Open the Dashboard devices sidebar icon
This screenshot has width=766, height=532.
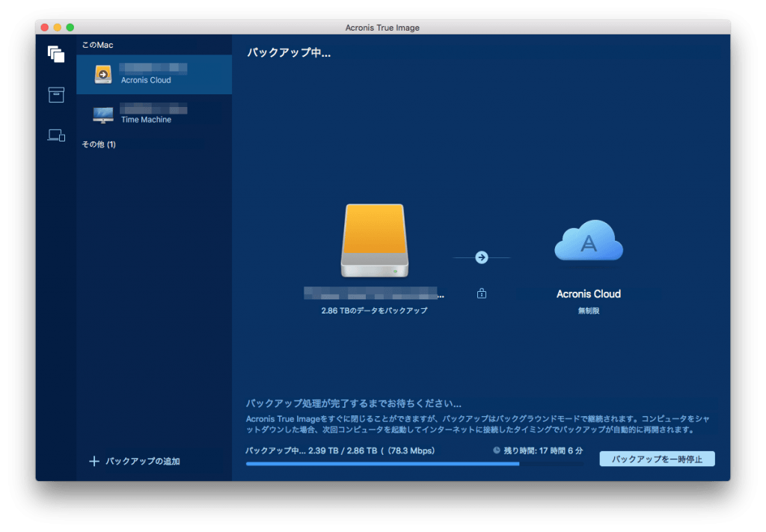tap(56, 135)
